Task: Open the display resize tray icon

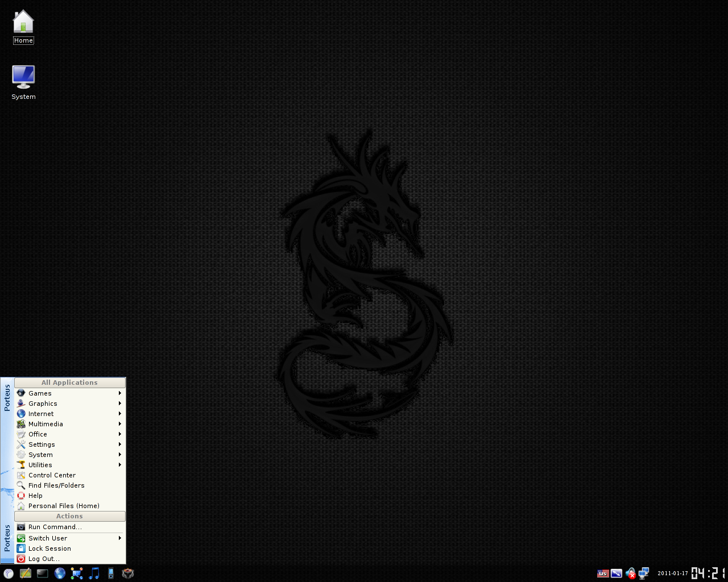Action: [617, 573]
